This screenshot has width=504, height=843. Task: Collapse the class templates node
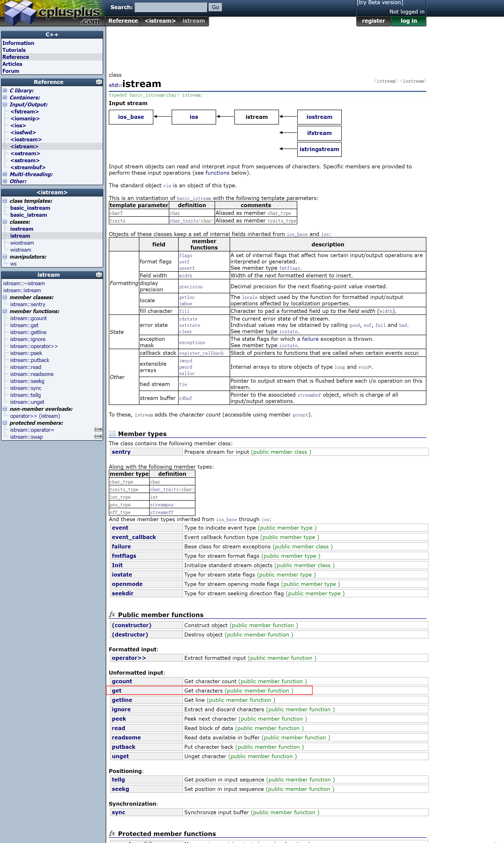[5, 201]
